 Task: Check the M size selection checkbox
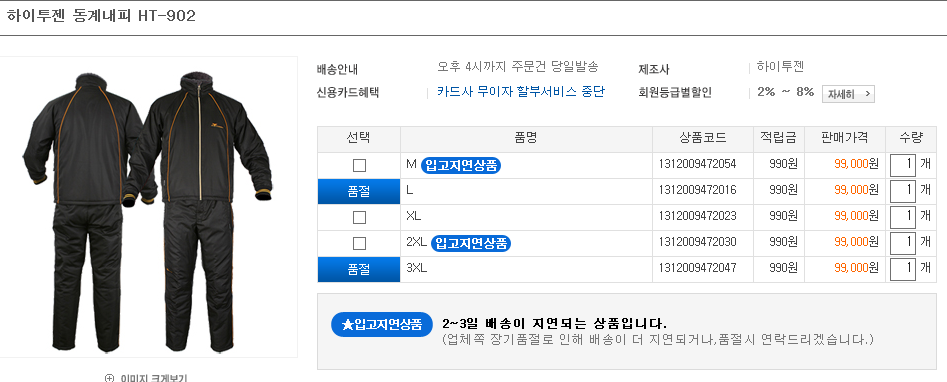pyautogui.click(x=359, y=165)
